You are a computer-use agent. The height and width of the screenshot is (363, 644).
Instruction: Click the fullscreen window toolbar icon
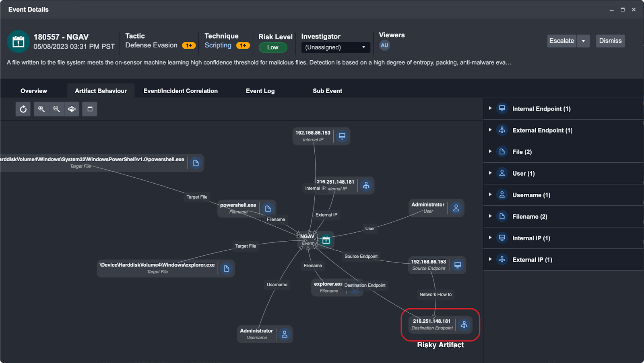pyautogui.click(x=90, y=109)
